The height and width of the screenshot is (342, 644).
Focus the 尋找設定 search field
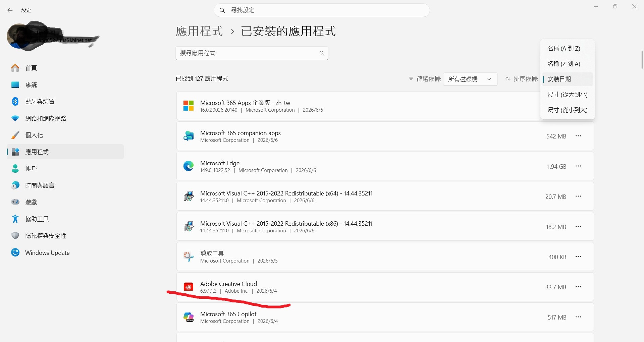click(x=322, y=10)
